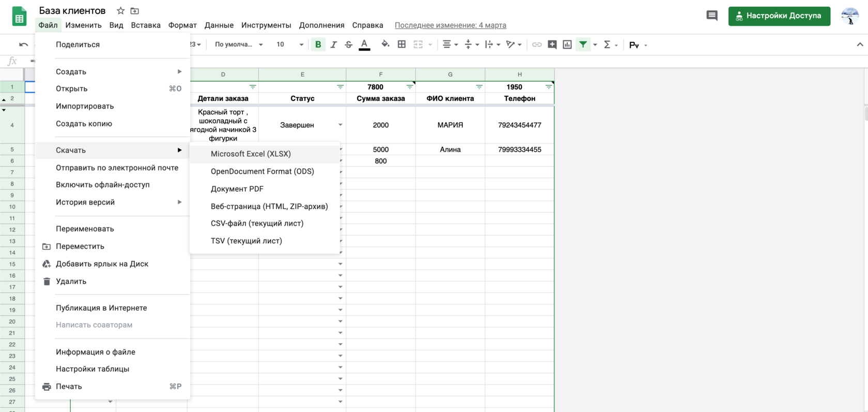Open the Вставка menu
This screenshot has height=412, width=868.
click(x=146, y=25)
